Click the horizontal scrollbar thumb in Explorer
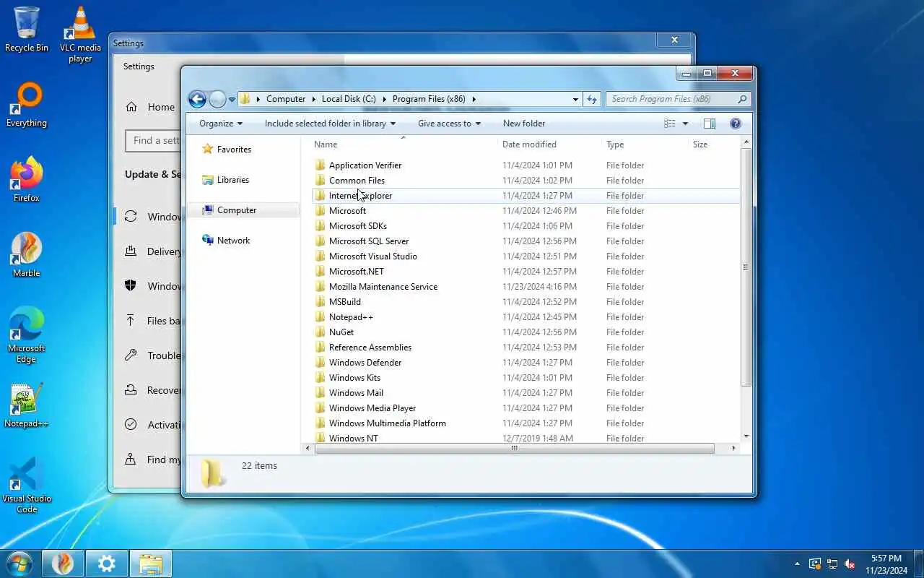The height and width of the screenshot is (578, 924). pyautogui.click(x=514, y=448)
